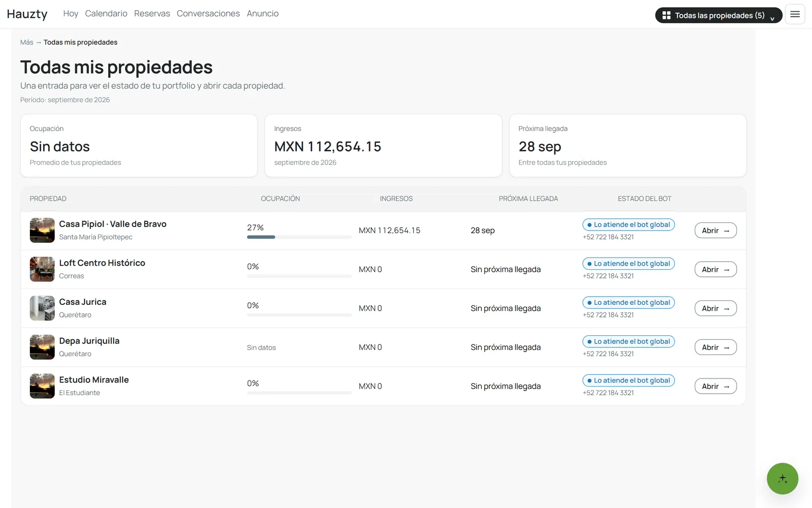Screen dimensions: 812x508
Task: Click Abrir for Casa Pipiol · Valle de Bravo
Action: pos(716,231)
